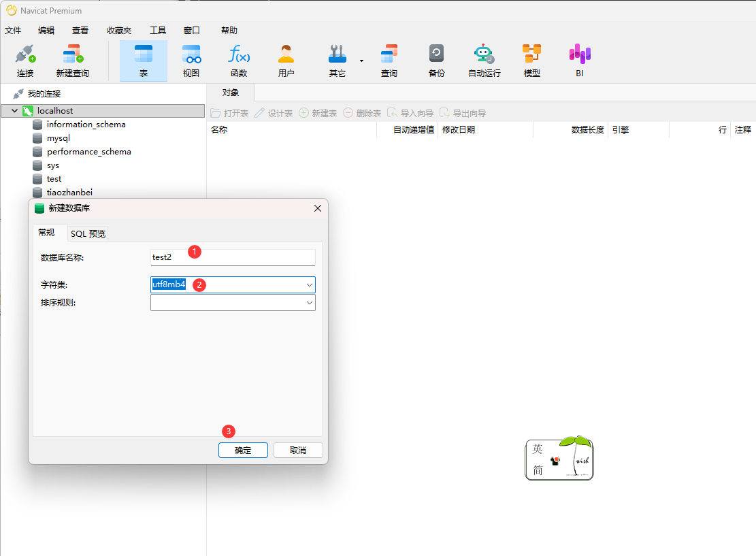Click the 数据库名称 input field
The width and height of the screenshot is (756, 556).
click(x=233, y=257)
